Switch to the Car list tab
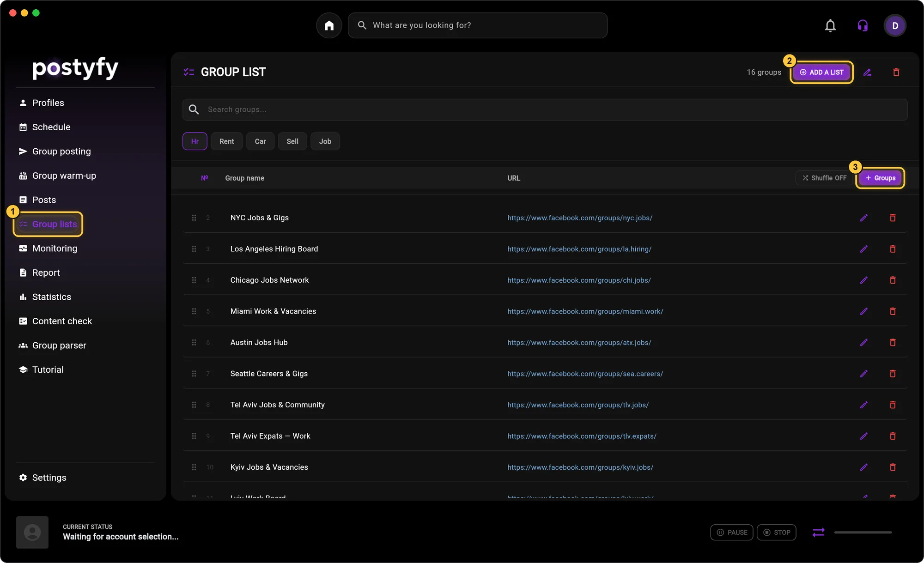 (x=260, y=141)
